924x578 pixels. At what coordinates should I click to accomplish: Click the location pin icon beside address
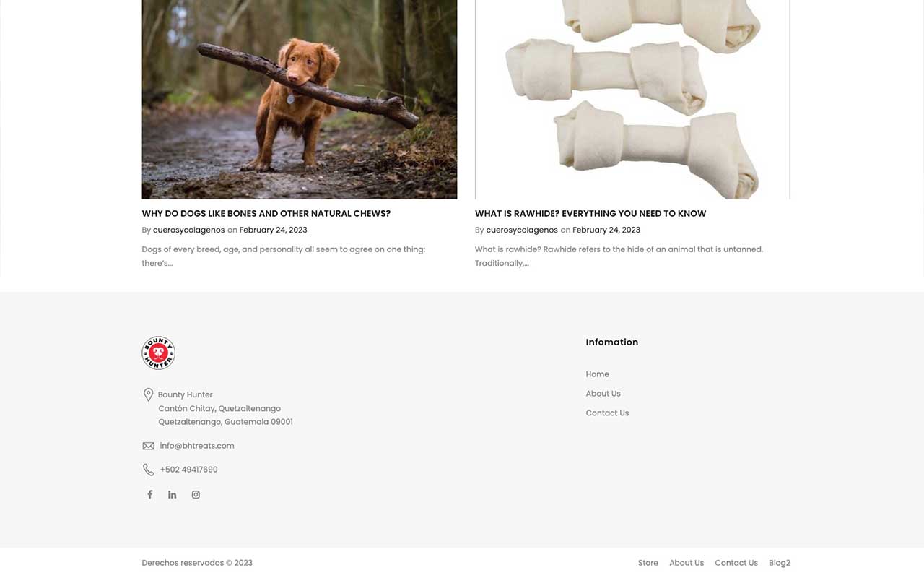[148, 394]
